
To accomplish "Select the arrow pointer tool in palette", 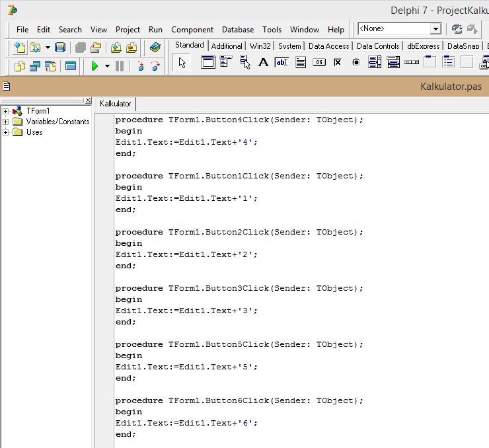I will coord(182,62).
